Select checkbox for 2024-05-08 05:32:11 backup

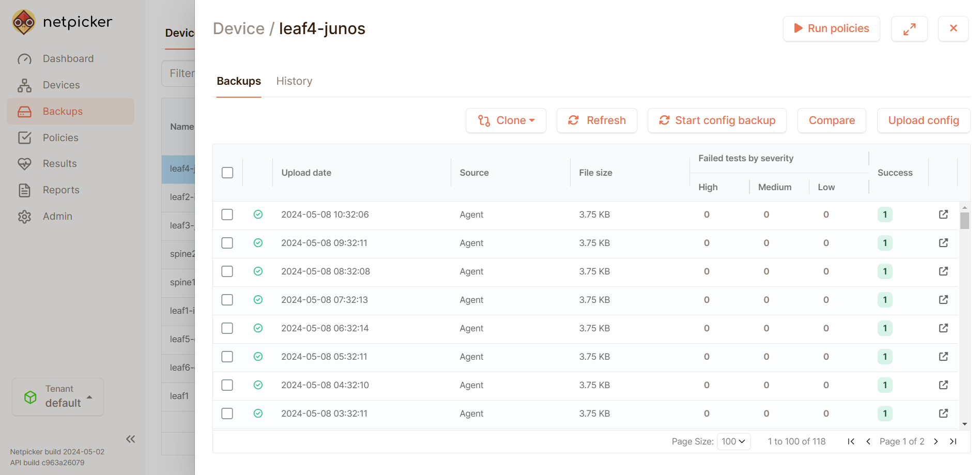[227, 357]
